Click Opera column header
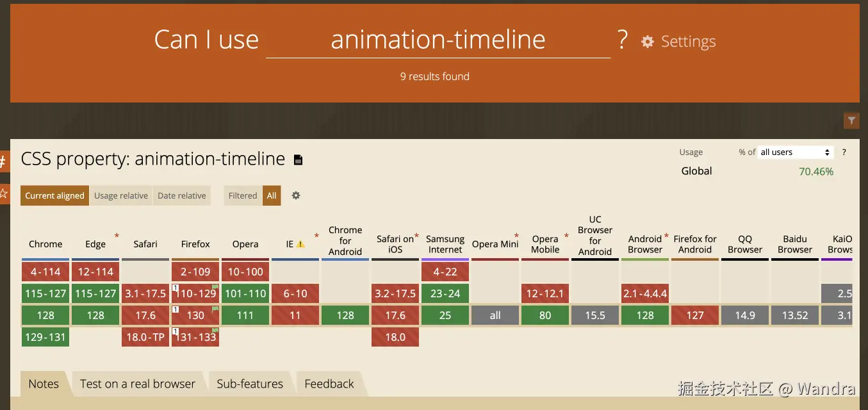Image resolution: width=868 pixels, height=410 pixels. 245,244
